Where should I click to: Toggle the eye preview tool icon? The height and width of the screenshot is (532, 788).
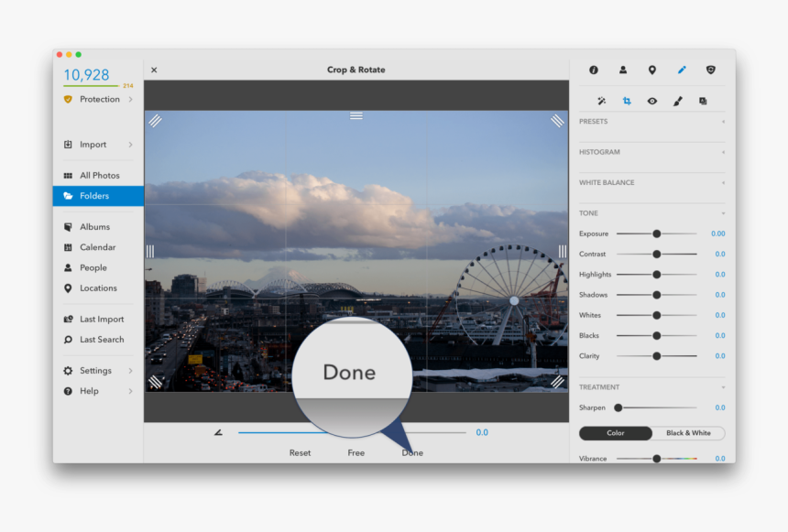click(x=651, y=101)
